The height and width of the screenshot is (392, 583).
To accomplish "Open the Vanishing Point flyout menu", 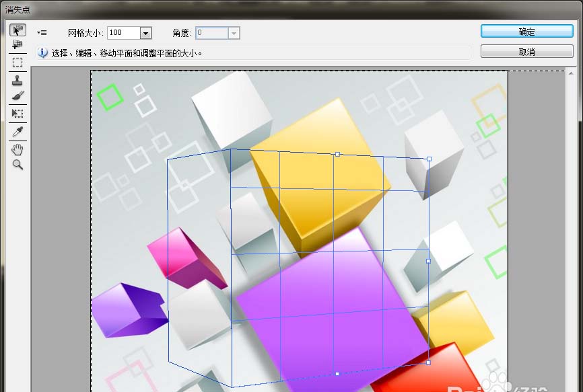I will tap(42, 33).
